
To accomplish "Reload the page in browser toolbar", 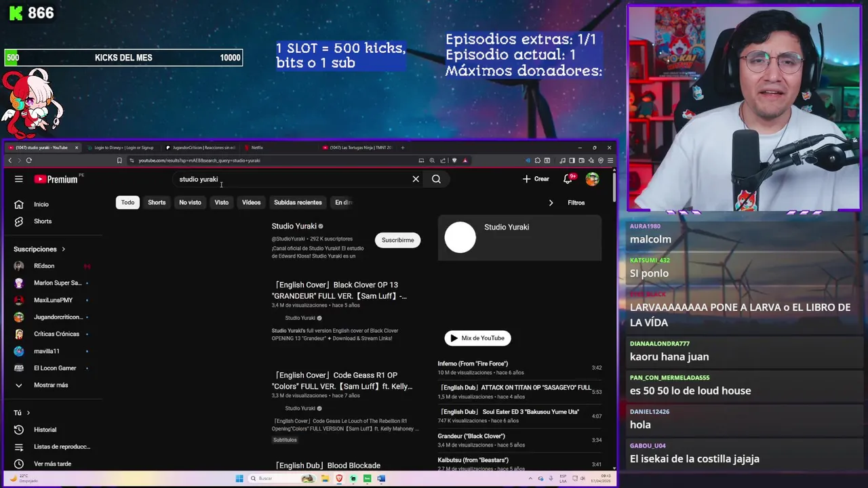I will 28,161.
